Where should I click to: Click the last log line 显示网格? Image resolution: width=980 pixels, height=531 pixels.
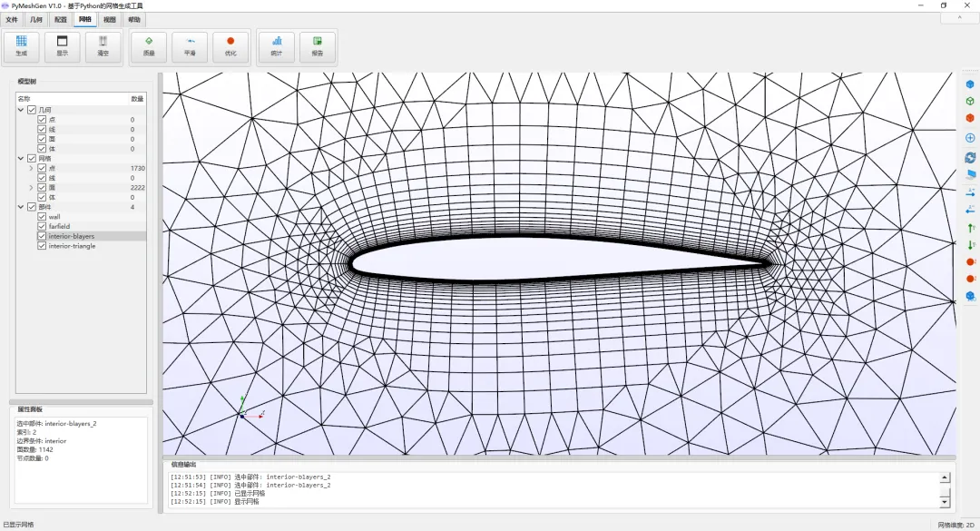(214, 502)
